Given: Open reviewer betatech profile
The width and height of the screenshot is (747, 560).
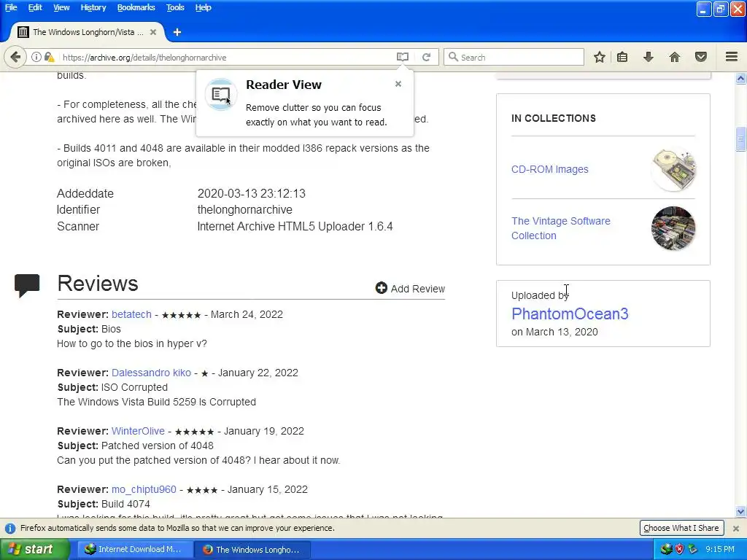Looking at the screenshot, I should click(131, 314).
